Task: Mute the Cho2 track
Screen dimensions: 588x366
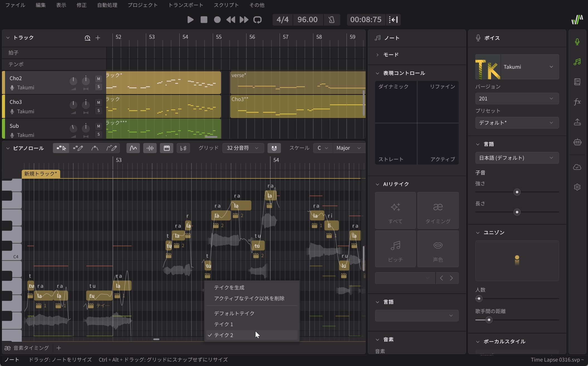Action: tap(98, 79)
